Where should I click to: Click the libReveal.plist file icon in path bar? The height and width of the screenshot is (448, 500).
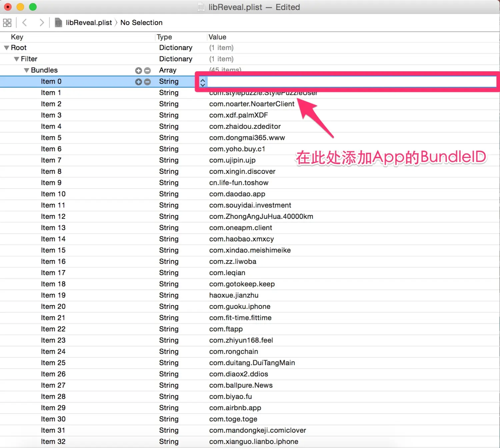[58, 23]
